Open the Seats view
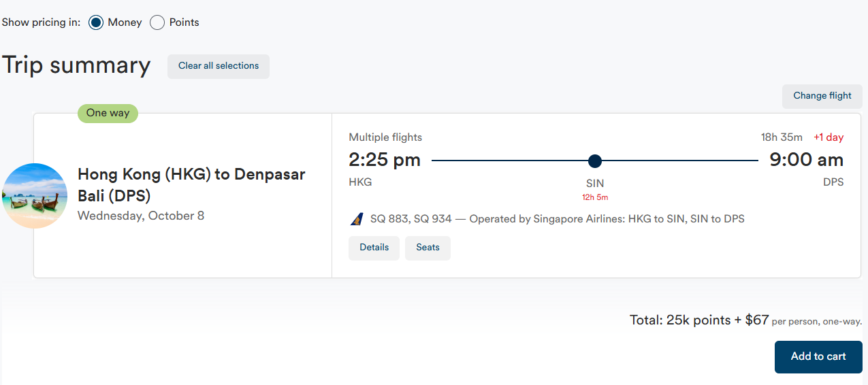The image size is (868, 385). (428, 248)
